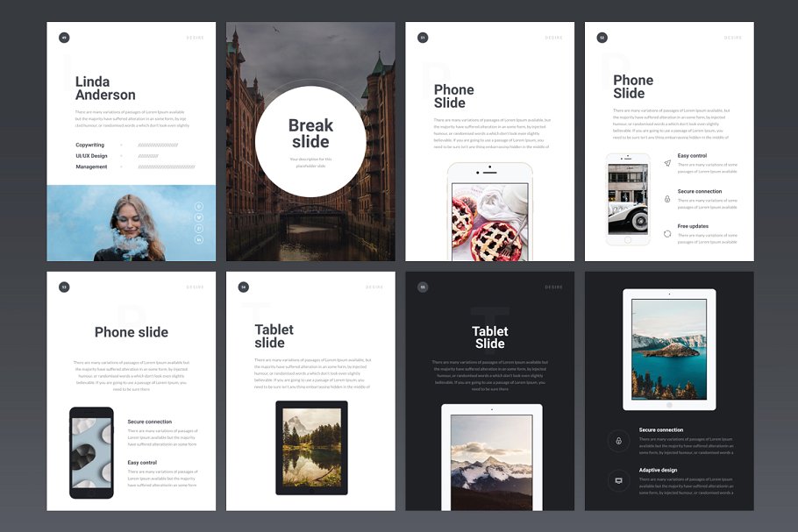
Task: Click the LinkedIn icon on Linda's photo
Action: (199, 239)
